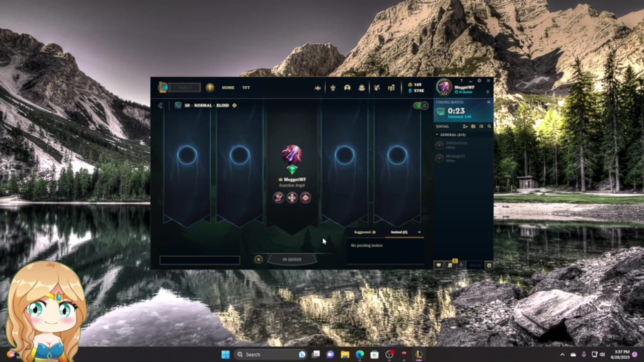The width and height of the screenshot is (644, 362).
Task: Close the Finding Match panel
Action: [x=489, y=102]
